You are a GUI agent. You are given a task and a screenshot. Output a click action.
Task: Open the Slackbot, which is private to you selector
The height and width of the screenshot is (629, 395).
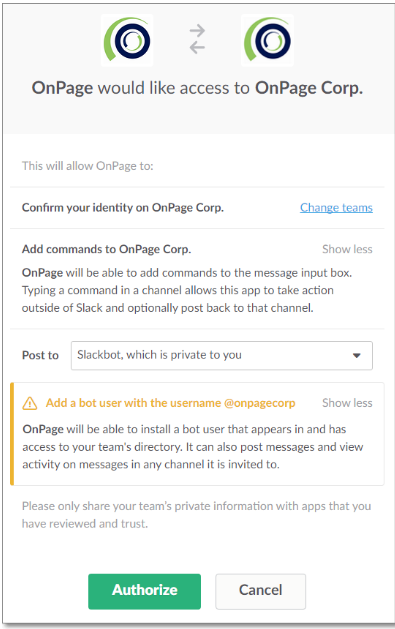[x=222, y=355]
